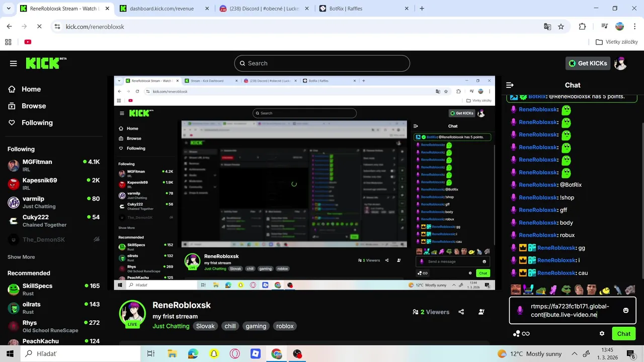Click the chat message input field
Viewport: 644px width, 362px height.
click(x=573, y=311)
